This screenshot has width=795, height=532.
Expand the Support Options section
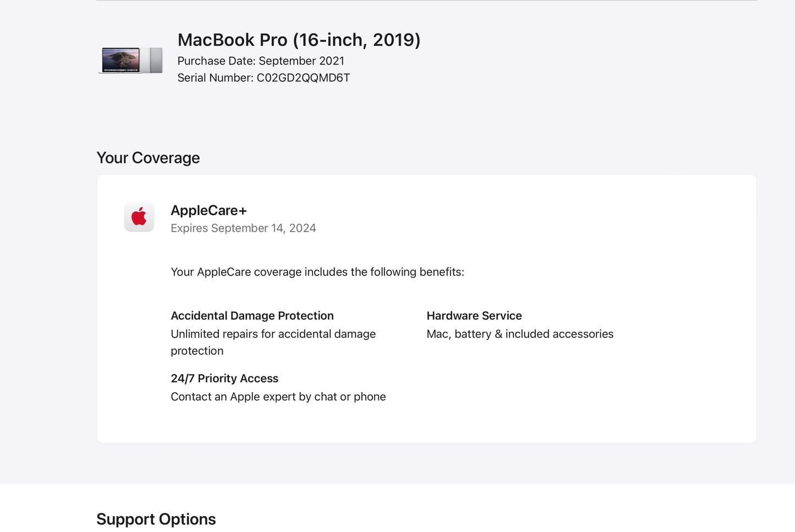(156, 519)
